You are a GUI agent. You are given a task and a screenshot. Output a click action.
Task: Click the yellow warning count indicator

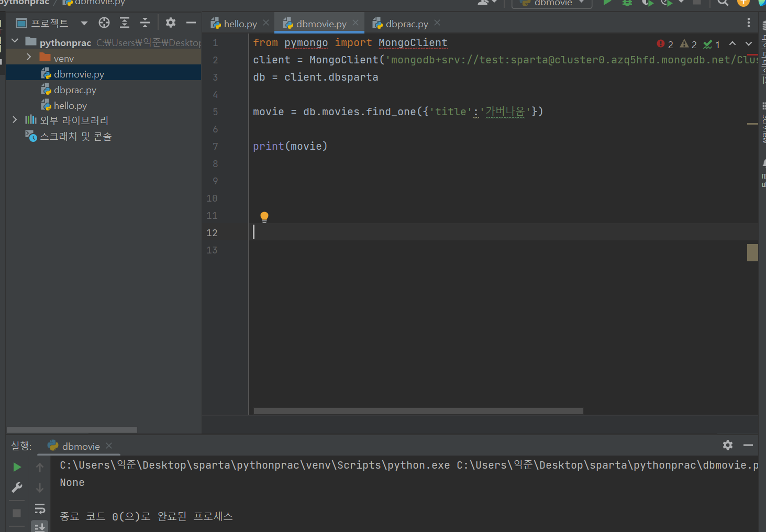pos(689,45)
